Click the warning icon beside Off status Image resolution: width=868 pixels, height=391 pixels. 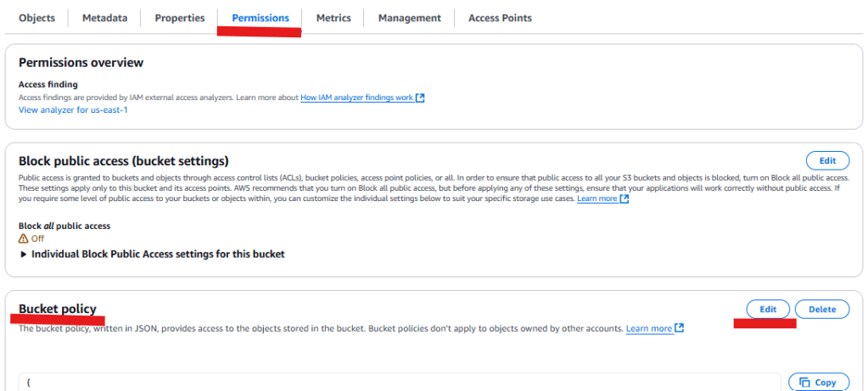(x=24, y=238)
